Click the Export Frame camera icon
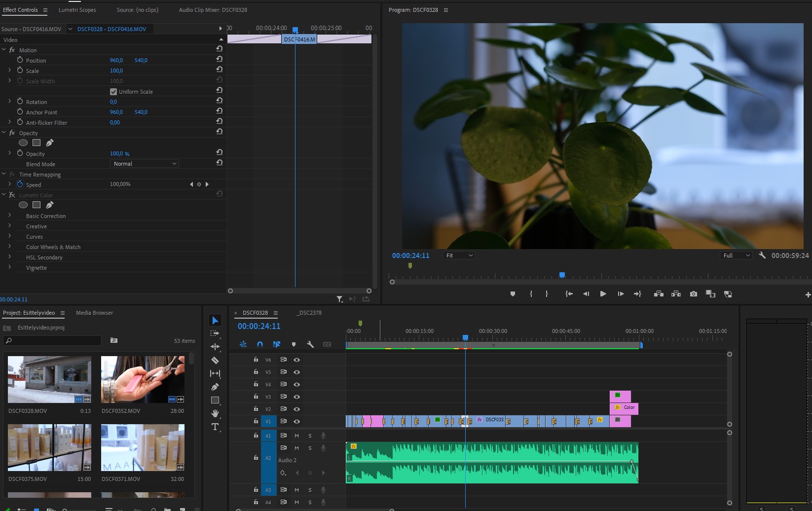812x511 pixels. (694, 294)
